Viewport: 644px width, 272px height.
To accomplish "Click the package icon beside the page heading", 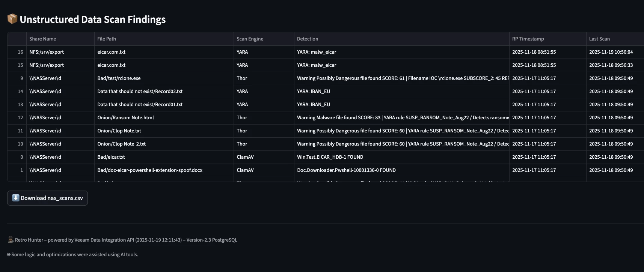I will click(x=12, y=19).
